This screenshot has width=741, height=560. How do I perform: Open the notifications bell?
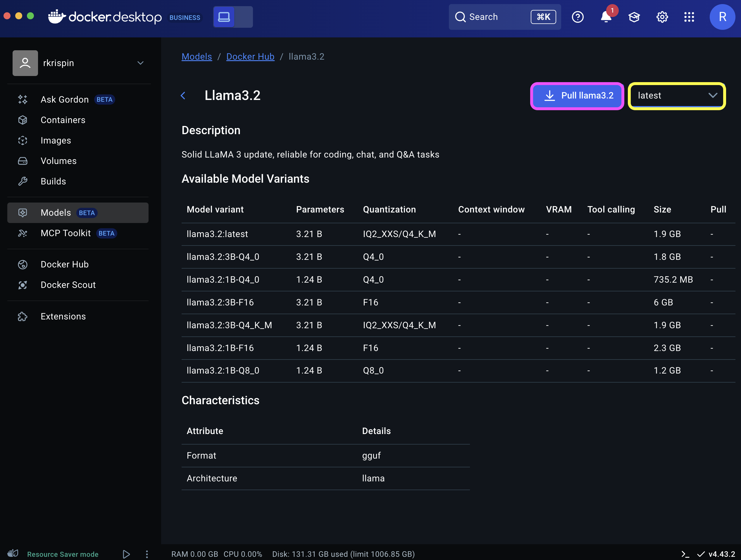pos(606,17)
